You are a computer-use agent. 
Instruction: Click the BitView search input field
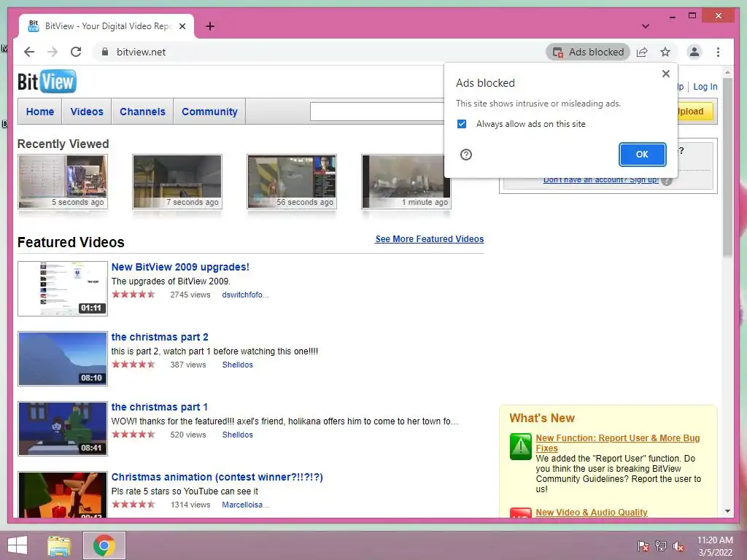377,112
